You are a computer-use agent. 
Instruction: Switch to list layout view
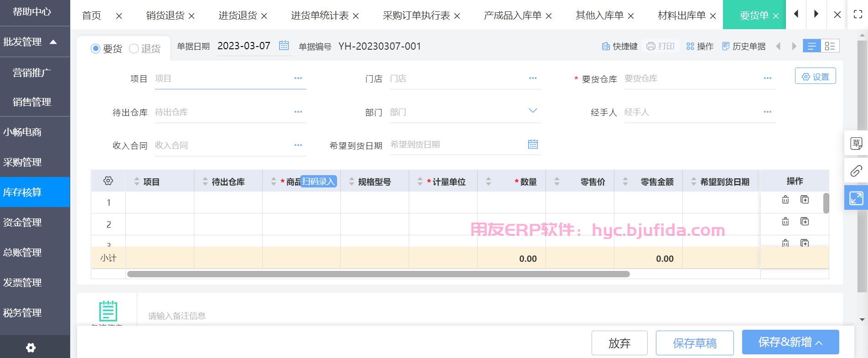(x=812, y=46)
